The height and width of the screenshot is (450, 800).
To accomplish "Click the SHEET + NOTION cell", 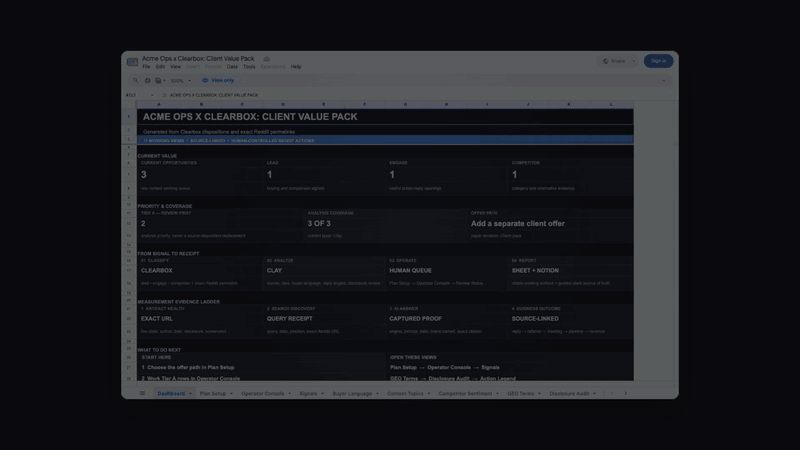I will (570, 270).
